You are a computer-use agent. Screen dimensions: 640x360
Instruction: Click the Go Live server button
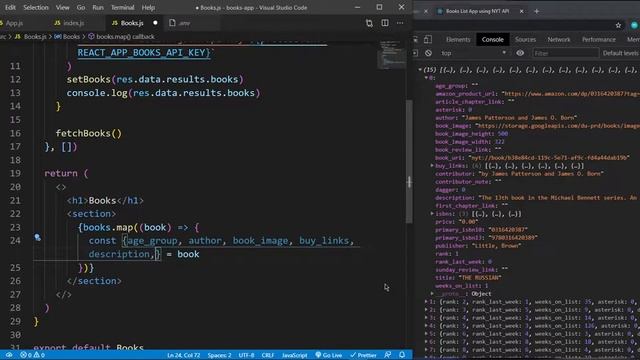329,355
